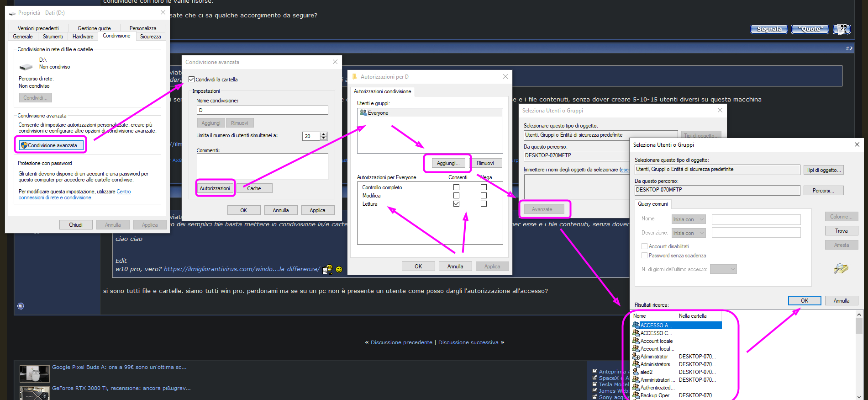Image resolution: width=868 pixels, height=400 pixels.
Task: Click the results list scrollbar down arrow
Action: pyautogui.click(x=859, y=397)
